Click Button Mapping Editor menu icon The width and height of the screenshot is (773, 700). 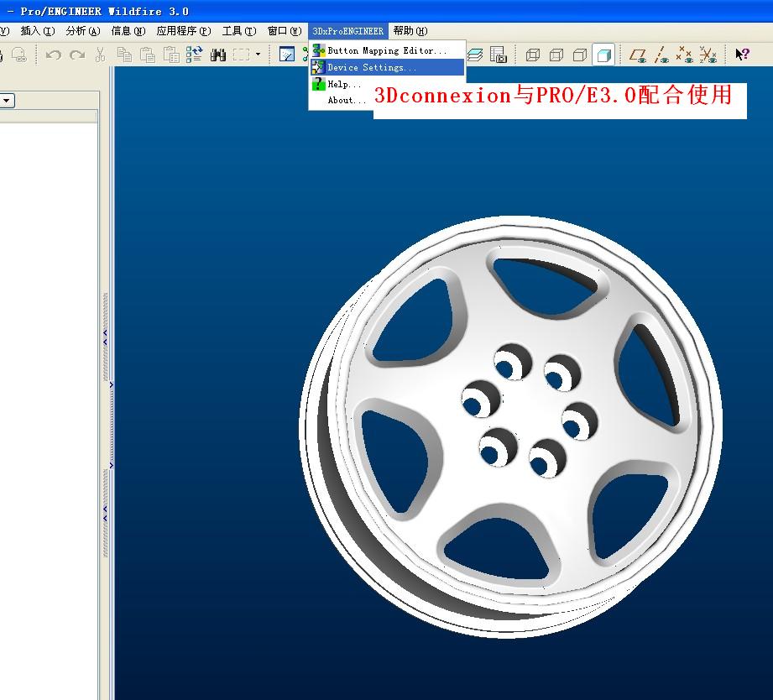(x=319, y=50)
